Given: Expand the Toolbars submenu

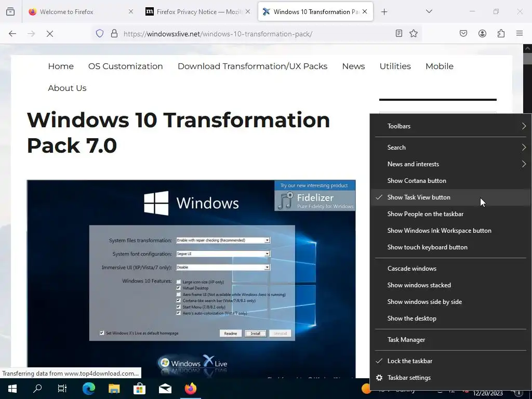Looking at the screenshot, I should (451, 126).
